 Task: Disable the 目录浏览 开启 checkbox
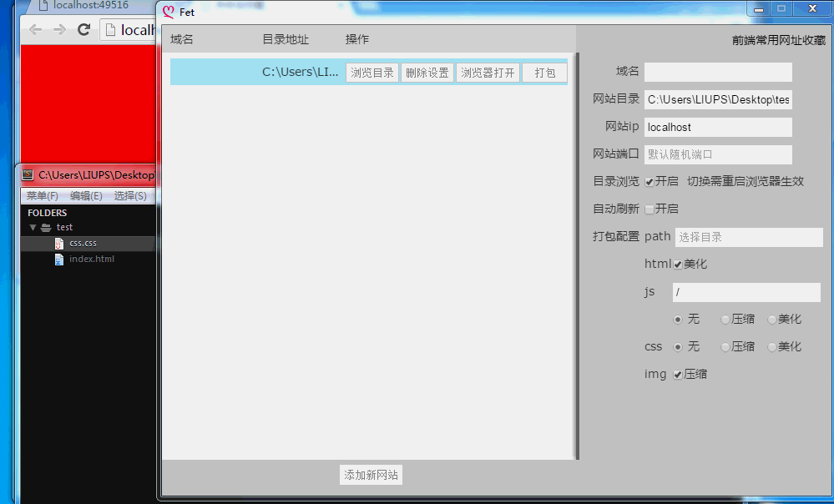[650, 182]
